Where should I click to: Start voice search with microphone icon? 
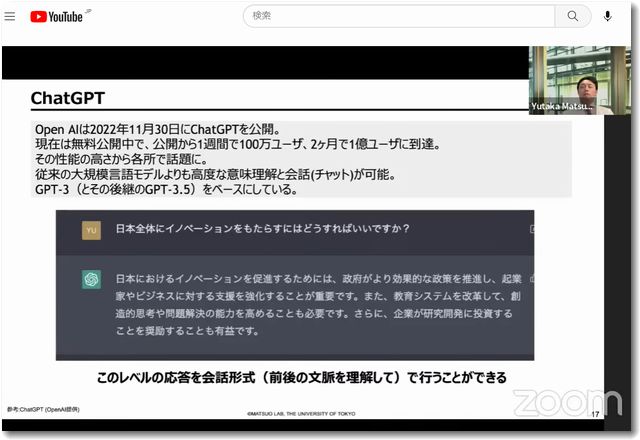(x=607, y=16)
